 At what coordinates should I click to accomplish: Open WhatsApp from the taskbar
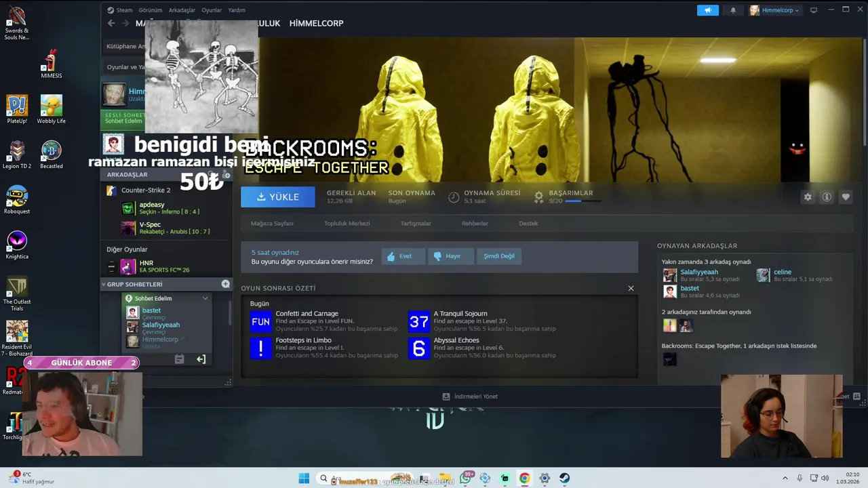click(x=465, y=479)
